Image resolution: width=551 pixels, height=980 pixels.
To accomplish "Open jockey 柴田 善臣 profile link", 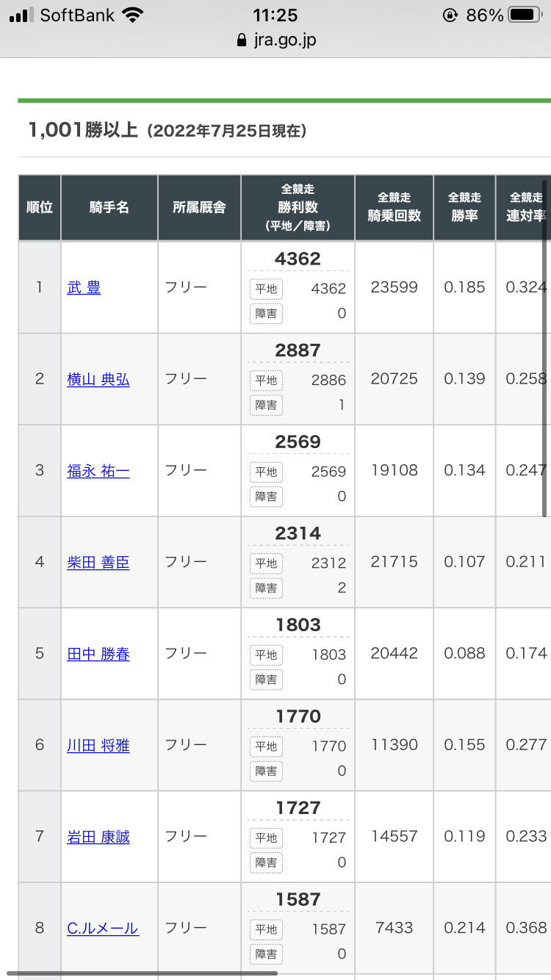I will [x=98, y=562].
